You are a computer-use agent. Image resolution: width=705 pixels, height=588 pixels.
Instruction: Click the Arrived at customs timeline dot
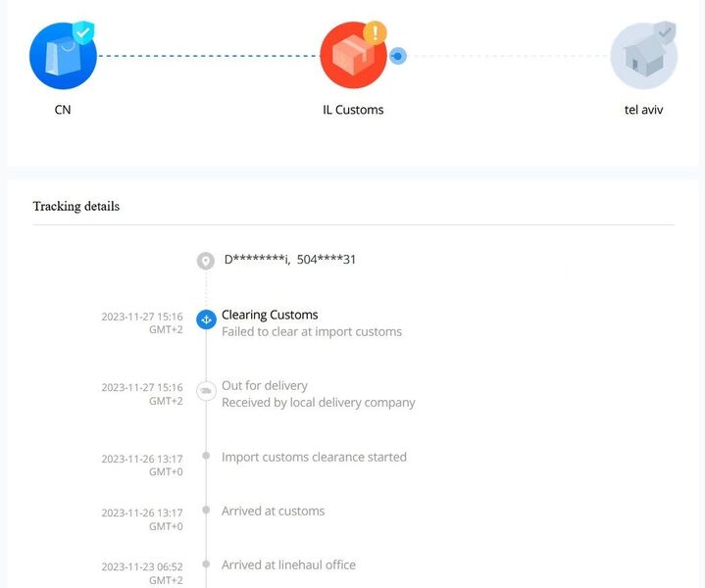coord(206,510)
